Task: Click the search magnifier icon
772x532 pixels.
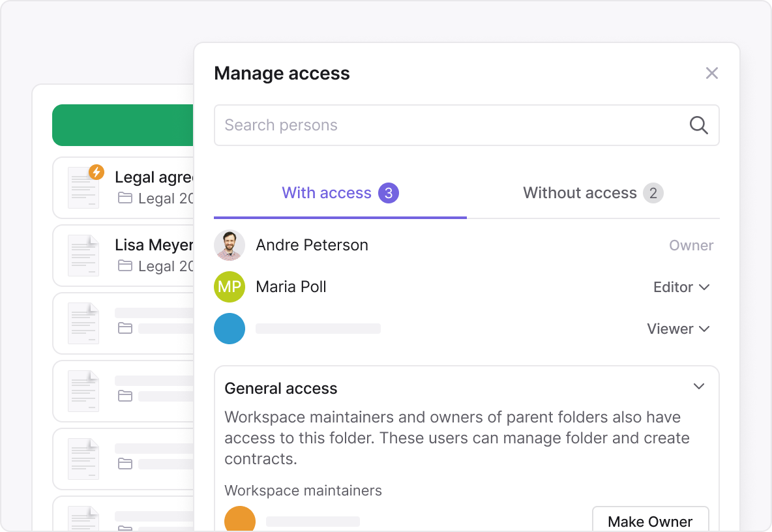Action: 698,125
